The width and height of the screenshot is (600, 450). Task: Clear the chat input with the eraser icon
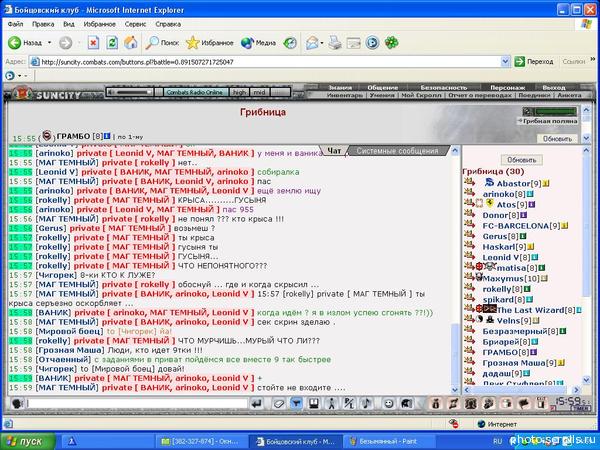(x=278, y=403)
